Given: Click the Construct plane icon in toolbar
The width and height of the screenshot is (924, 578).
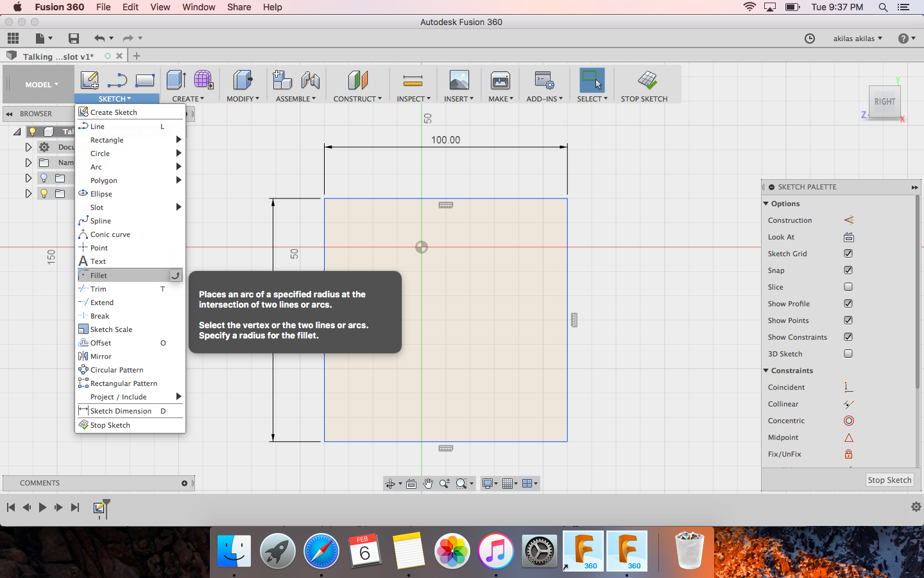Looking at the screenshot, I should pyautogui.click(x=357, y=81).
